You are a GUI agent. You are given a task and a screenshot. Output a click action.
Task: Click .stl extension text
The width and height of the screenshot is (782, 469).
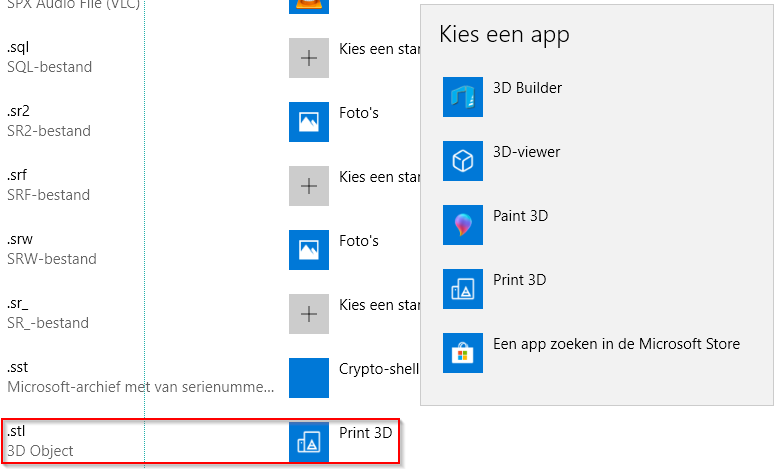pos(16,431)
